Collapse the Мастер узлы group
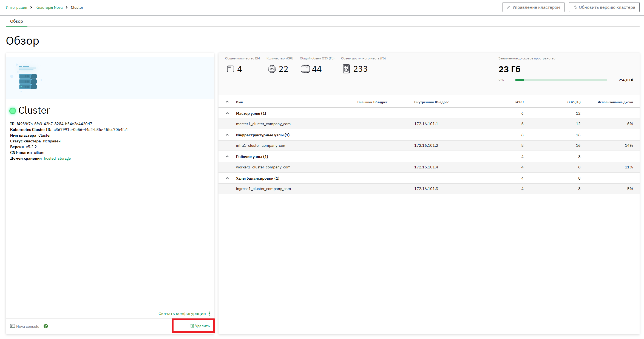Screen dimensions: 644x339 (x=227, y=113)
